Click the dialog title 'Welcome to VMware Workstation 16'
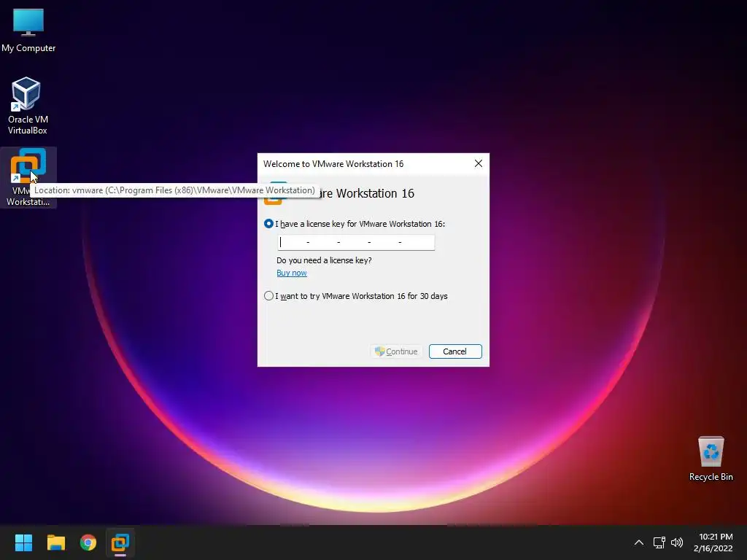 pyautogui.click(x=333, y=164)
